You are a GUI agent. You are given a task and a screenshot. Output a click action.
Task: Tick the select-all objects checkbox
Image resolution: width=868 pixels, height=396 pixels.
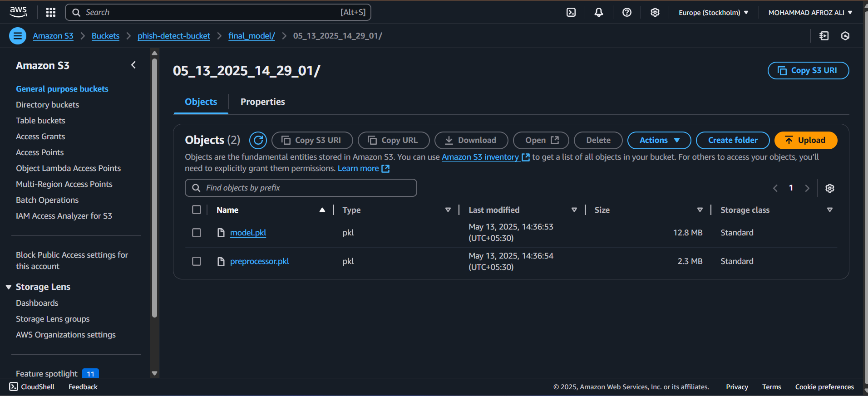tap(197, 210)
